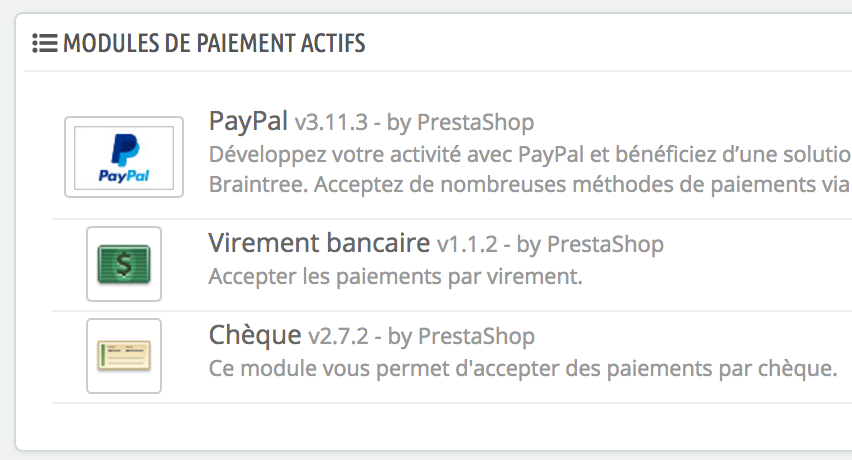Open the PayPal module title
This screenshot has width=852, height=460.
tap(248, 121)
